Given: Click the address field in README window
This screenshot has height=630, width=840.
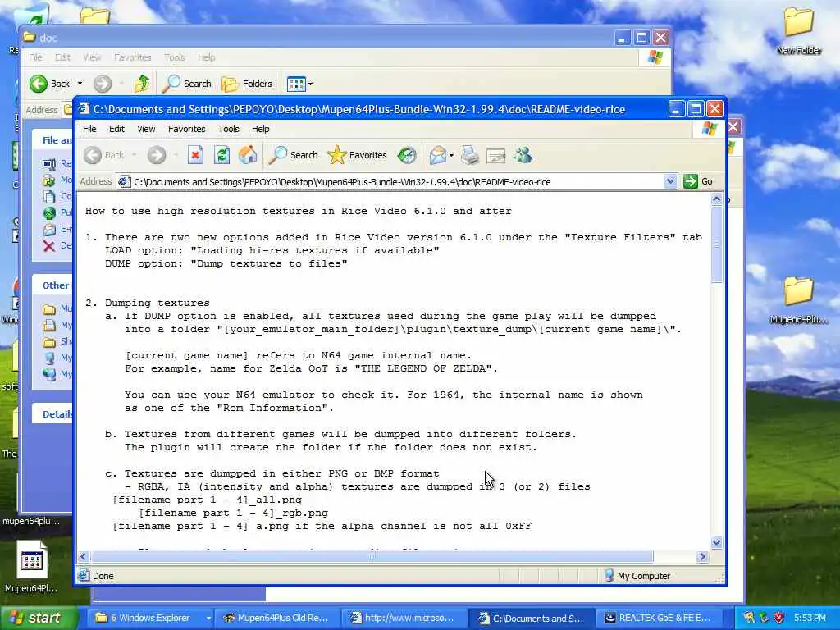Looking at the screenshot, I should (x=396, y=181).
